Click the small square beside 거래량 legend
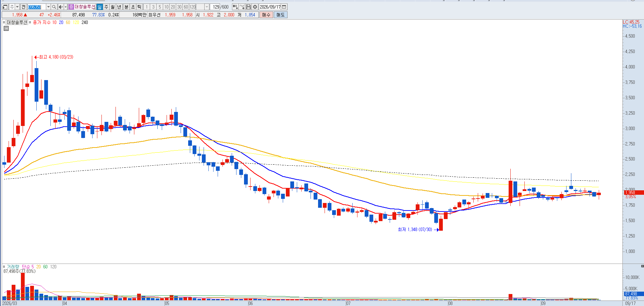This screenshot has width=644, height=306. pos(4,267)
